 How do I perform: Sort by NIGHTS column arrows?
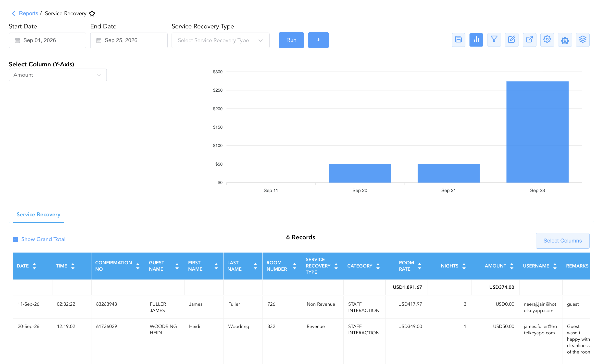(x=464, y=266)
